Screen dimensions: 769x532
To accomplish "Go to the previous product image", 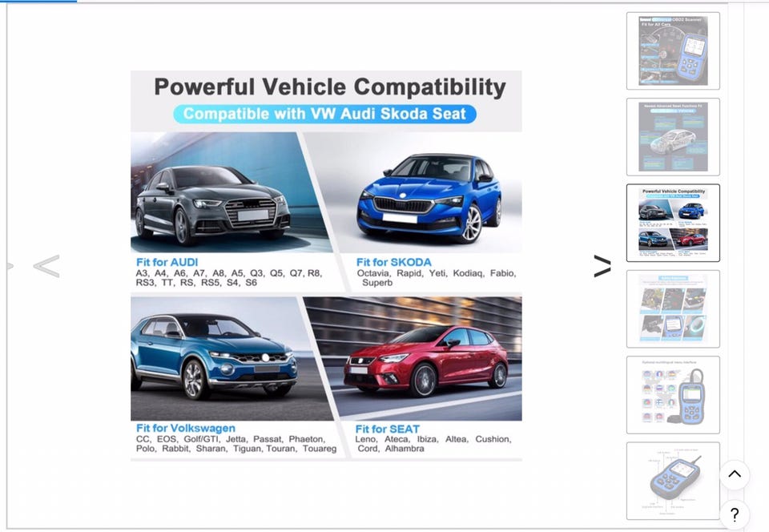I will [46, 266].
